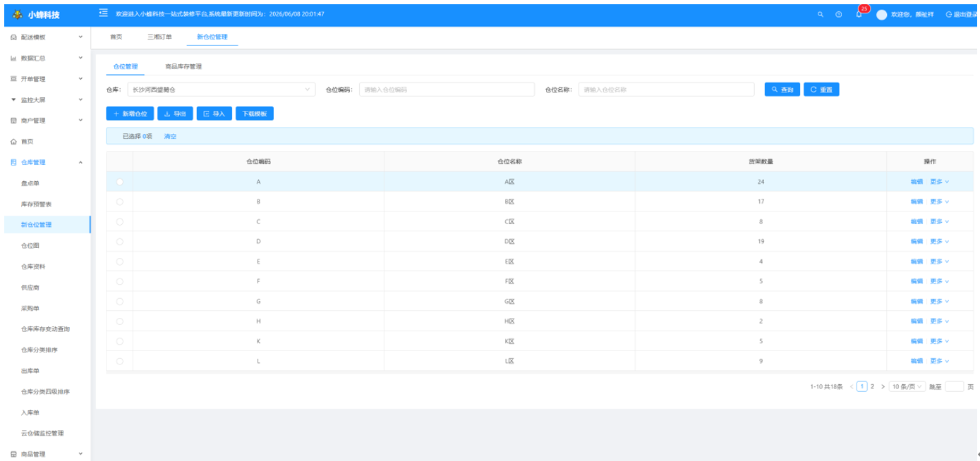
Task: Switch to the 新仓位管理 top tab
Action: click(212, 37)
